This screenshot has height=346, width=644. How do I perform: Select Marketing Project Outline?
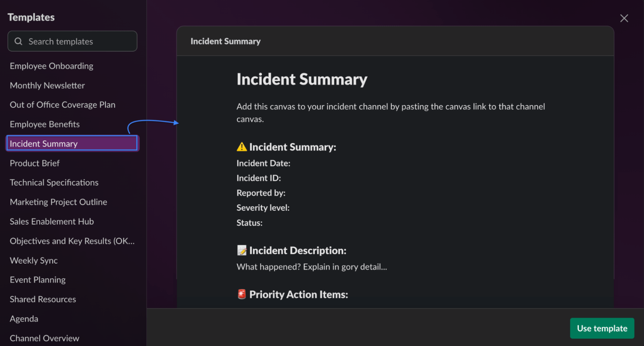tap(59, 202)
